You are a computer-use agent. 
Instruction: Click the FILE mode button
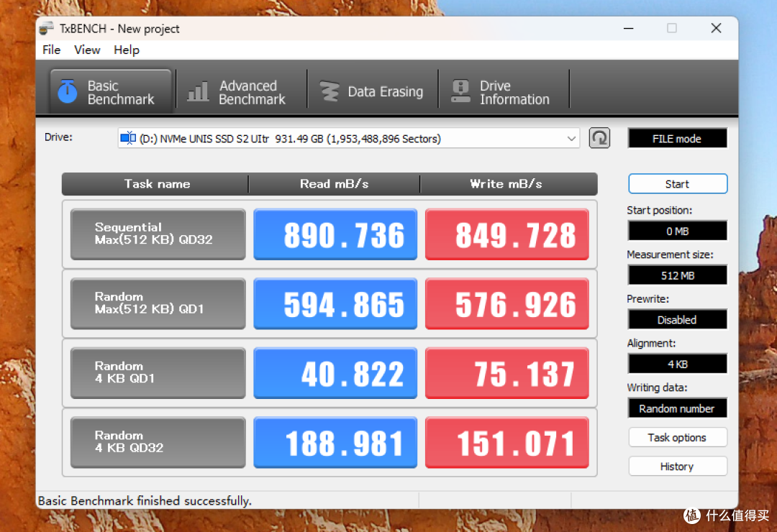(x=677, y=139)
